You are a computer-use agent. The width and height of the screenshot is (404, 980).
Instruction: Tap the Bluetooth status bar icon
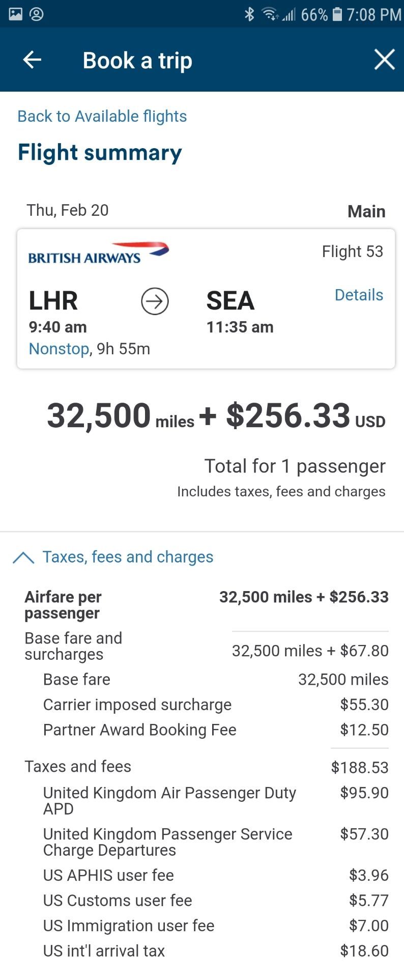(x=249, y=14)
